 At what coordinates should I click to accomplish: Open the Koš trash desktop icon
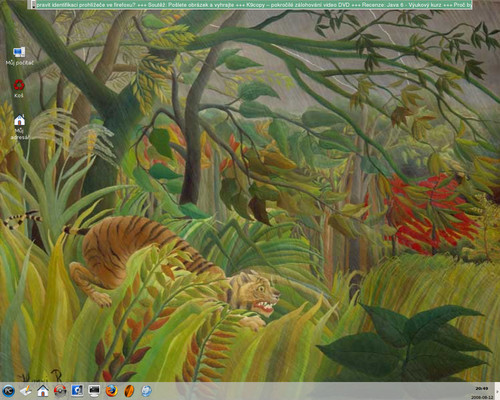pos(19,88)
